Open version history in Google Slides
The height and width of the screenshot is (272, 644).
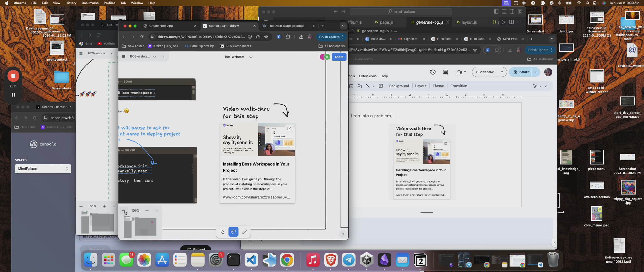click(433, 72)
